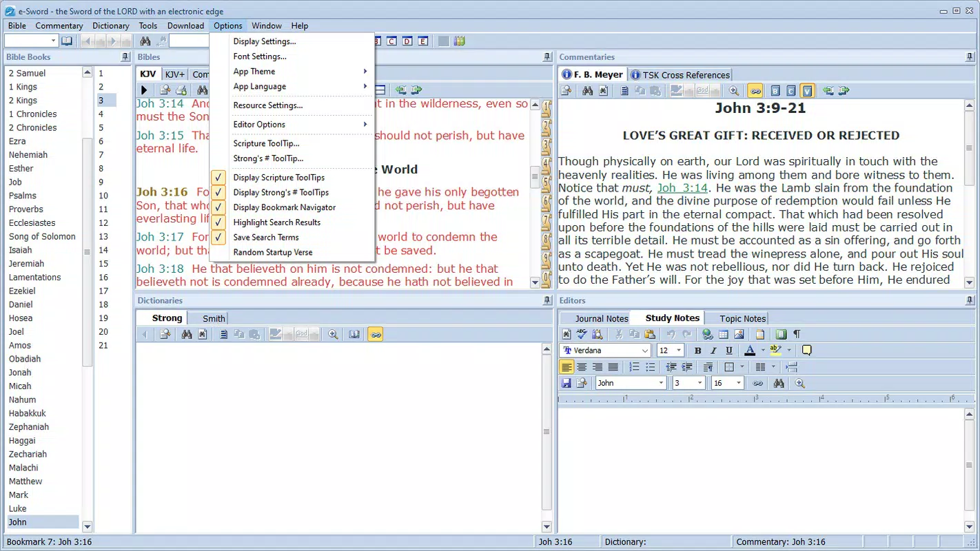Viewport: 980px width, 551px height.
Task: Toggle the link chain button in Dictionaries toolbar
Action: [375, 334]
